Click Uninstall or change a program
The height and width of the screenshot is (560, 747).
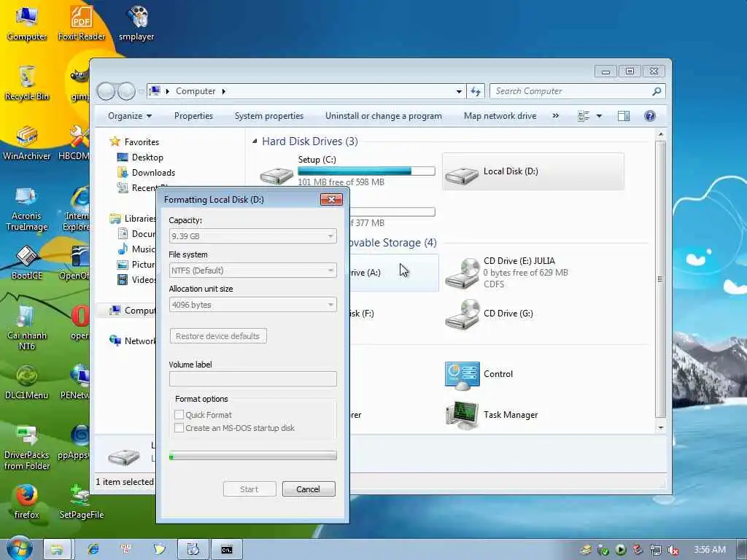pos(384,116)
